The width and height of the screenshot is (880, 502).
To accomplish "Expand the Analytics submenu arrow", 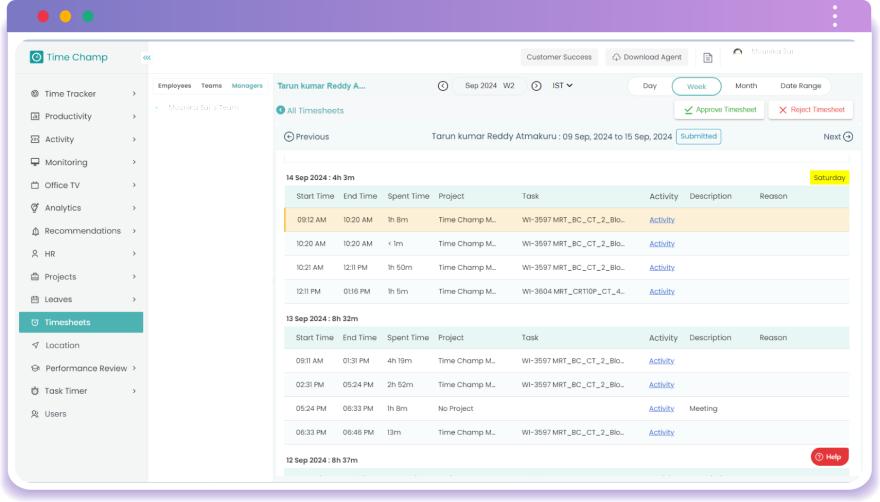I will point(134,208).
